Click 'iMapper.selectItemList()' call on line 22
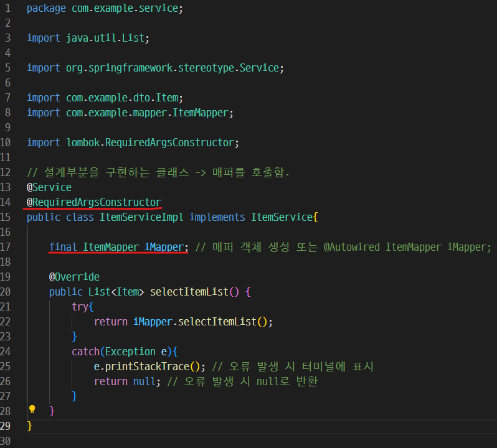Screen dimensions: 497x448 tap(201, 322)
